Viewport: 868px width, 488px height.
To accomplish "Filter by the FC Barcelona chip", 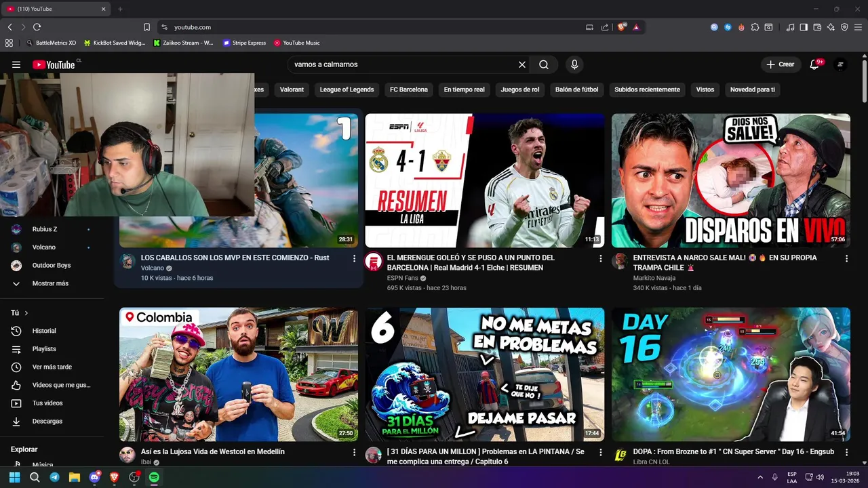I will pos(409,89).
